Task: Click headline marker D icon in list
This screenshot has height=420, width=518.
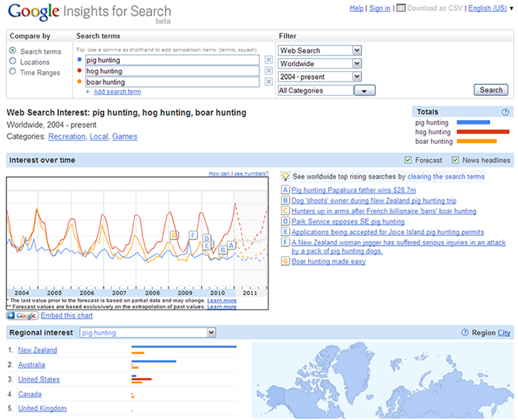Action: [285, 222]
